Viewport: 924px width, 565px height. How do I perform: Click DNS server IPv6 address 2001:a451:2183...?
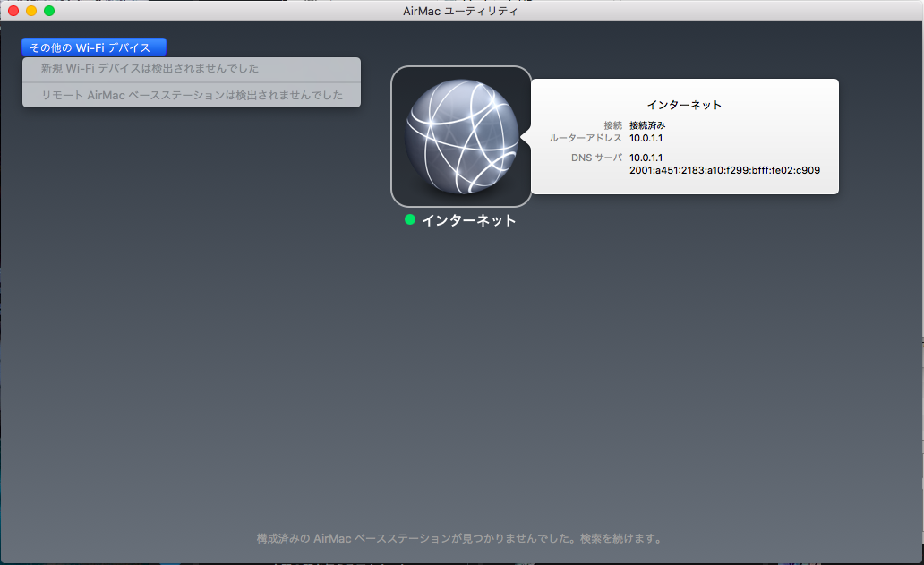click(x=725, y=170)
